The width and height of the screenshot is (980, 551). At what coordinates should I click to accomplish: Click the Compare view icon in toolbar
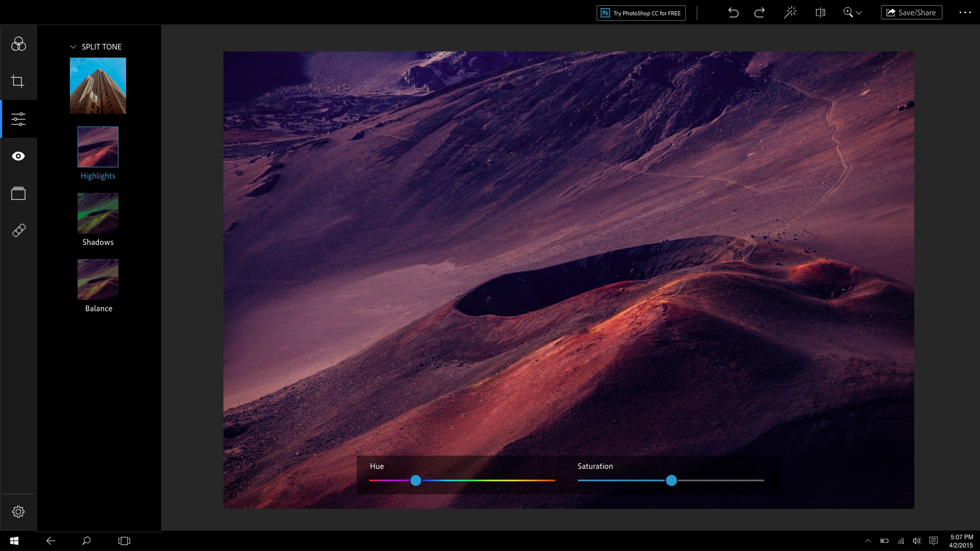pos(821,12)
